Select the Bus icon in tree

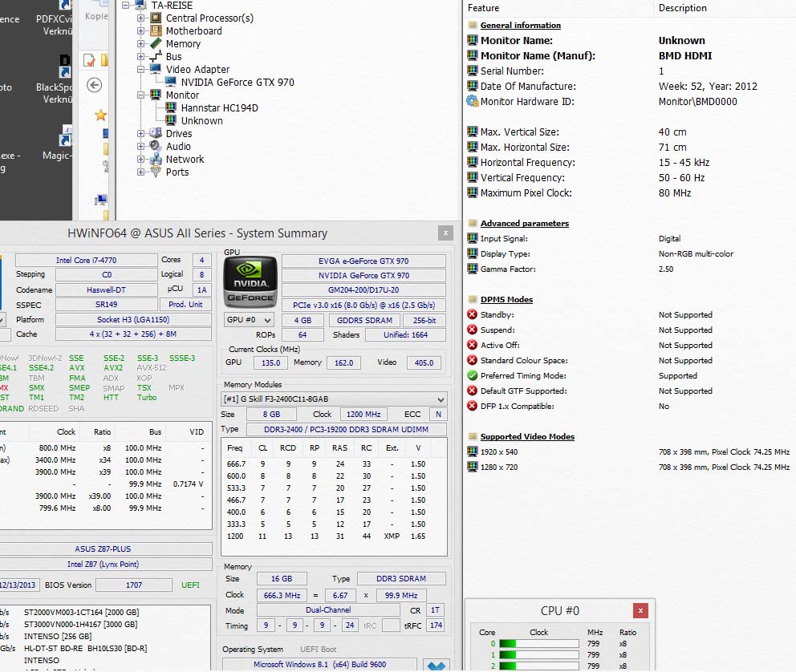click(x=156, y=56)
